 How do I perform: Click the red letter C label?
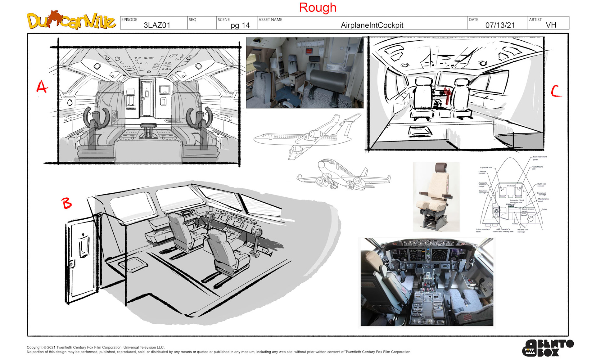point(556,92)
